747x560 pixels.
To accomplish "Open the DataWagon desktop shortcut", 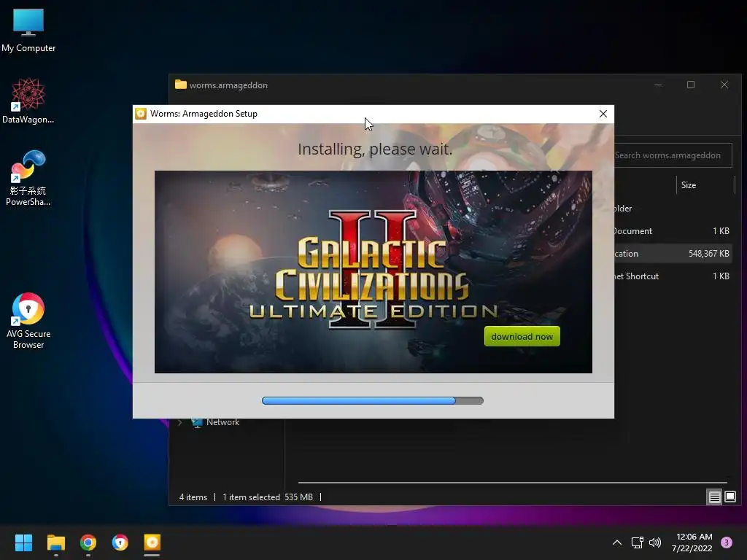I will tap(28, 101).
